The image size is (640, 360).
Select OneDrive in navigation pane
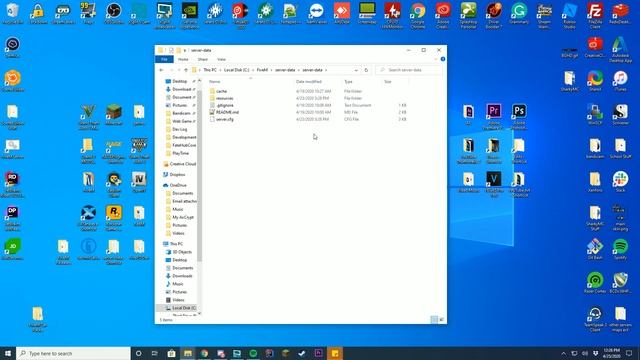point(178,185)
